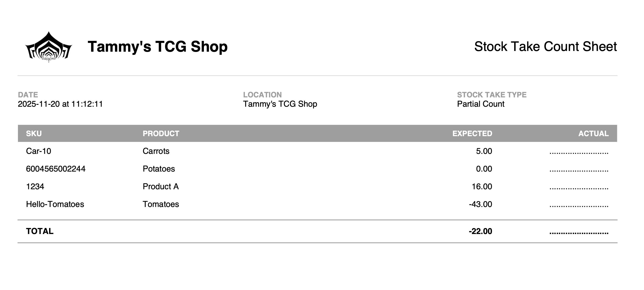Click the ACTUAL column header
Image resolution: width=644 pixels, height=290 pixels.
click(593, 134)
